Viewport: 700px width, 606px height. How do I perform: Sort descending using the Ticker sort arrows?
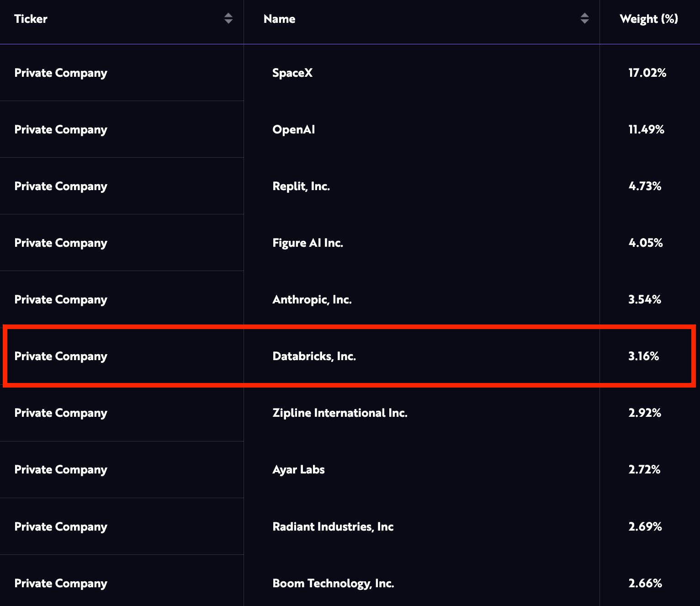tap(228, 22)
